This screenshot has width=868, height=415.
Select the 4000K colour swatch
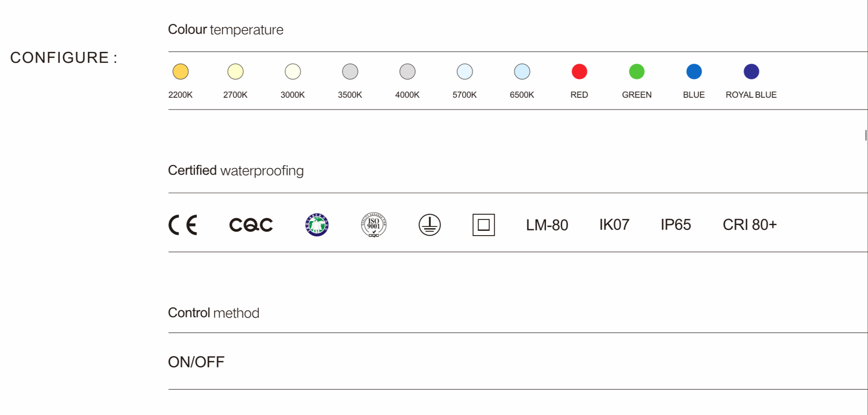click(407, 72)
